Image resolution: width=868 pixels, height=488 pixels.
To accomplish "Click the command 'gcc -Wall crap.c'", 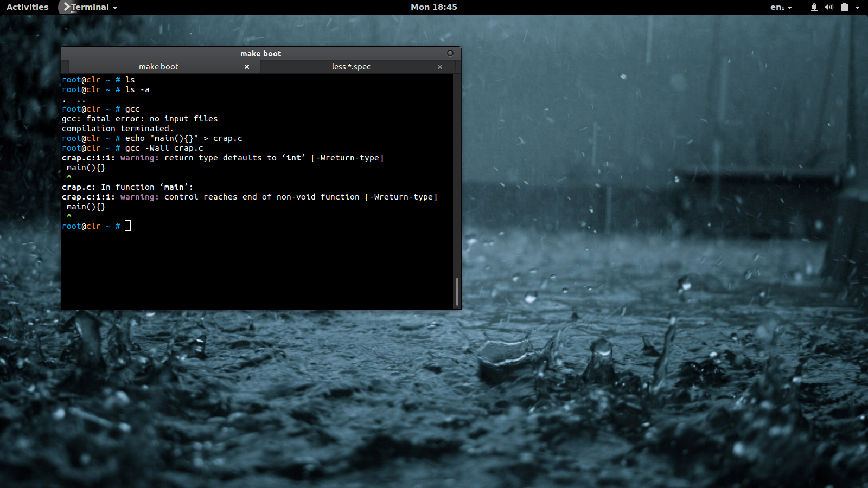I will pyautogui.click(x=164, y=148).
